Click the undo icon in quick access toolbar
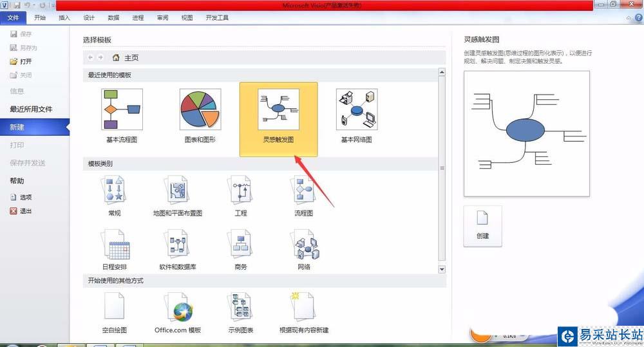Image resolution: width=644 pixels, height=347 pixels. pos(27,5)
